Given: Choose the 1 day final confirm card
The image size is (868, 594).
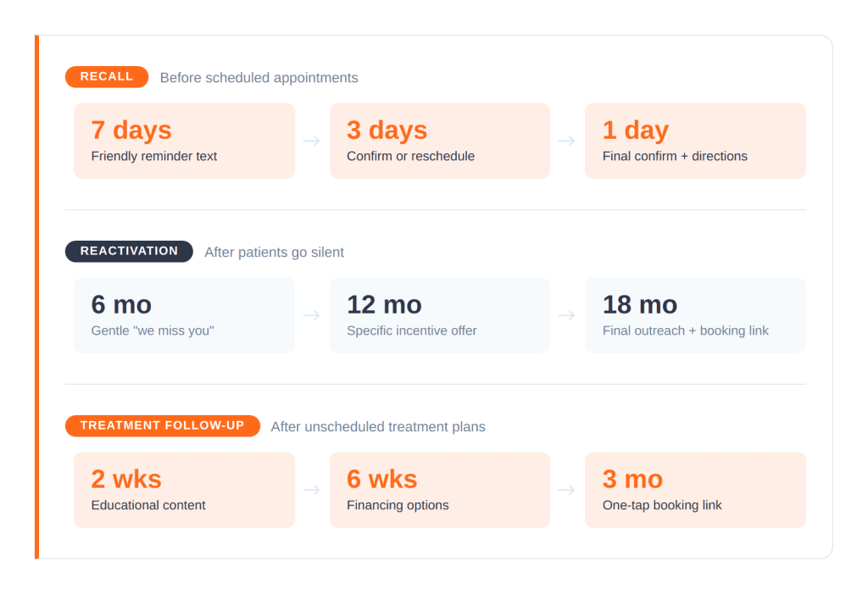Looking at the screenshot, I should click(695, 141).
